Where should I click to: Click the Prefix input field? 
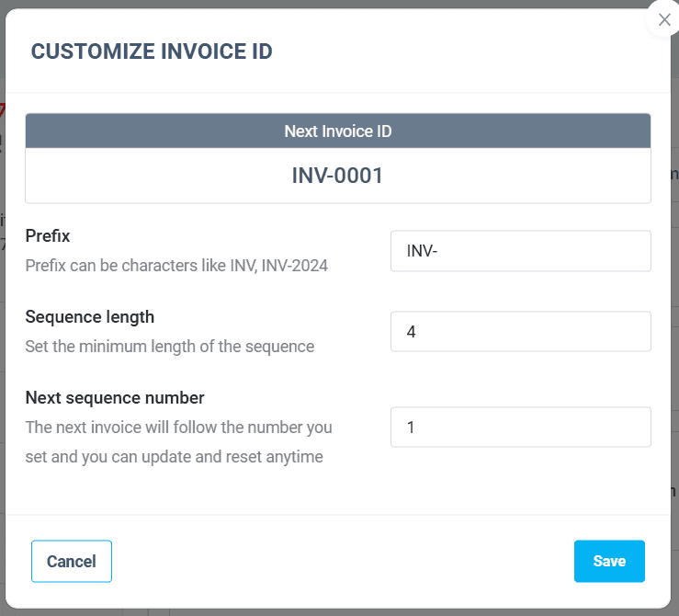[x=520, y=251]
